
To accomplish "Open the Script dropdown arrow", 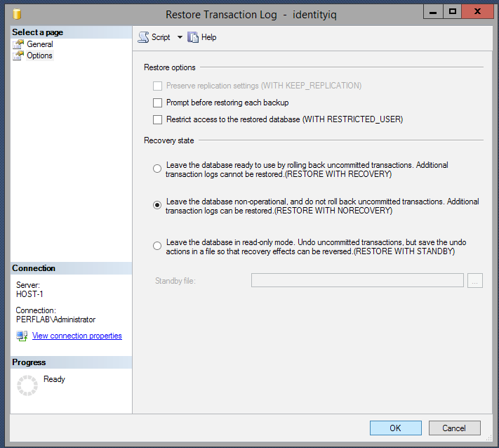I will point(180,37).
